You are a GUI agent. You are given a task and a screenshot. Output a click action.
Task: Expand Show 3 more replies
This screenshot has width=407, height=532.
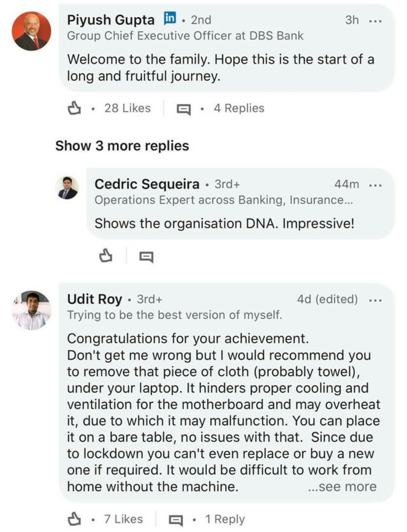pos(122,146)
